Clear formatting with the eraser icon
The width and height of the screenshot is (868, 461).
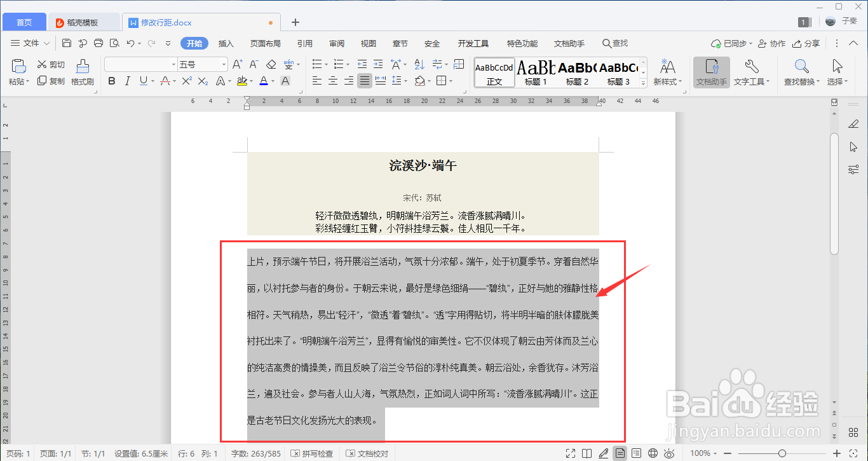pos(270,64)
